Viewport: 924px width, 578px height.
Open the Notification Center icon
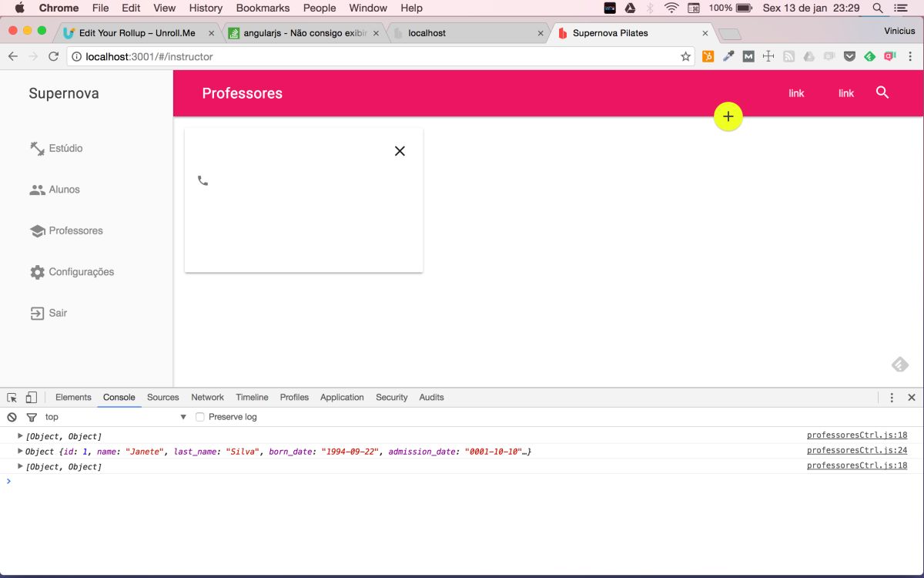(x=901, y=8)
